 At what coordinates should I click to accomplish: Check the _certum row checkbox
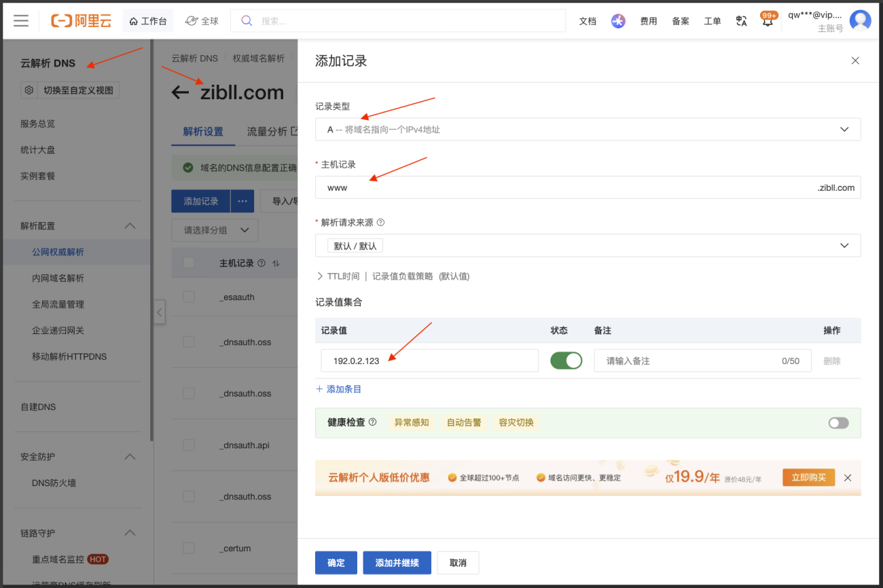(x=189, y=548)
